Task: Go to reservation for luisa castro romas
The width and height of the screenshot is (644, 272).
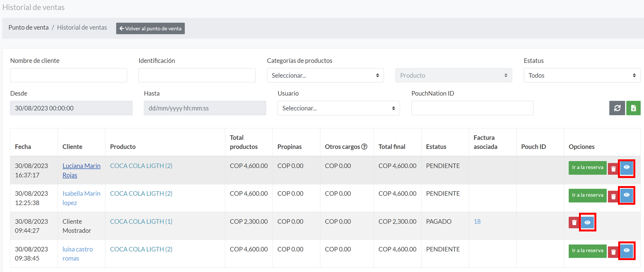Action: [x=587, y=251]
